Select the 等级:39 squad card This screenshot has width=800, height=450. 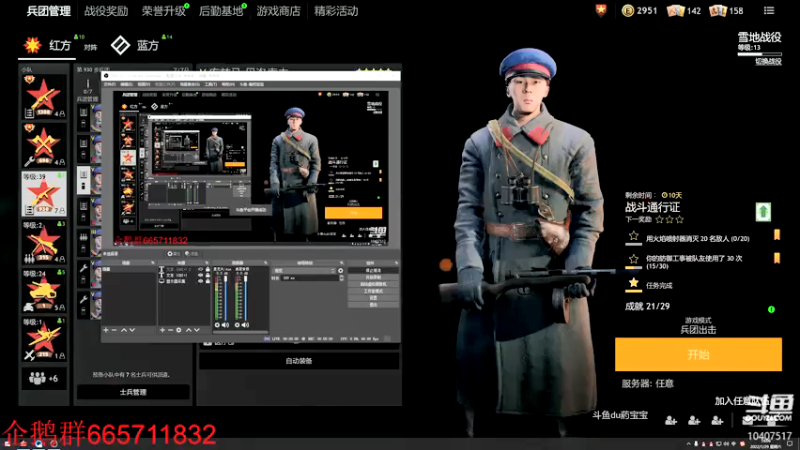[44, 194]
